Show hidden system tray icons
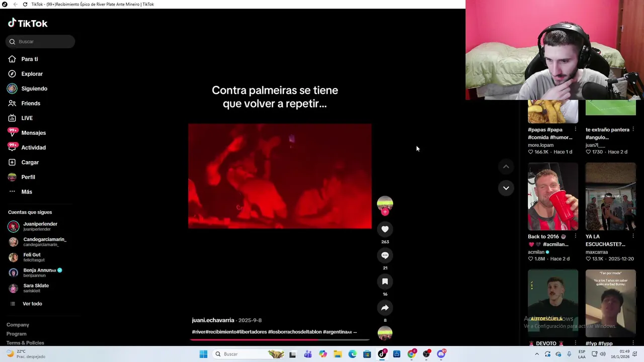Screen dimensions: 644x362 coord(537,354)
